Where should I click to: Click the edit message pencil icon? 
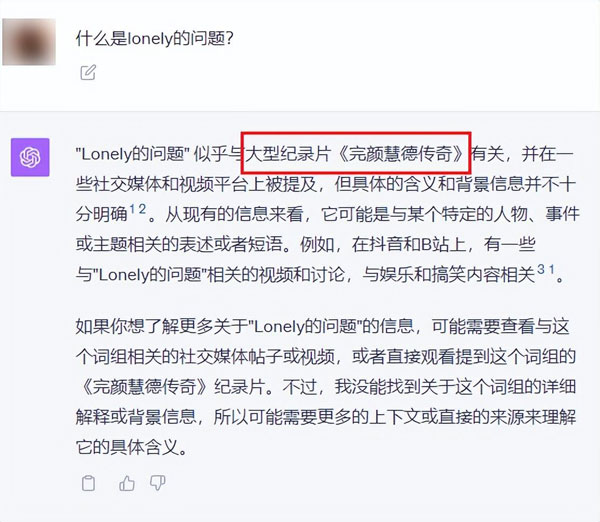pyautogui.click(x=88, y=72)
